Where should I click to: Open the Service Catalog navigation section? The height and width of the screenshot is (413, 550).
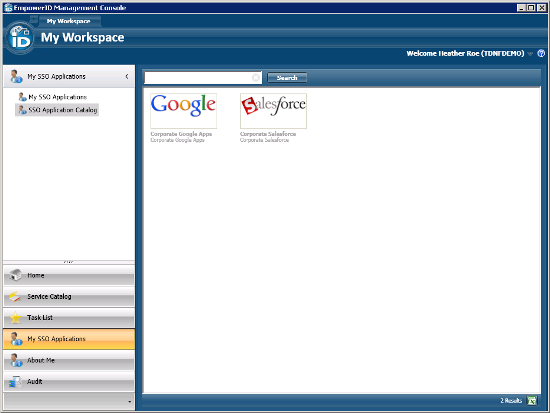69,297
